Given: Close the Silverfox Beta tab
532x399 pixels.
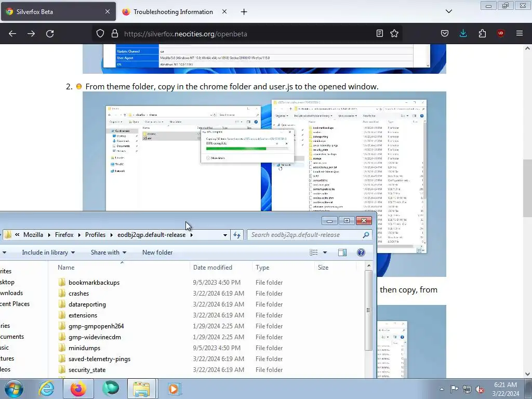Looking at the screenshot, I should pos(108,11).
